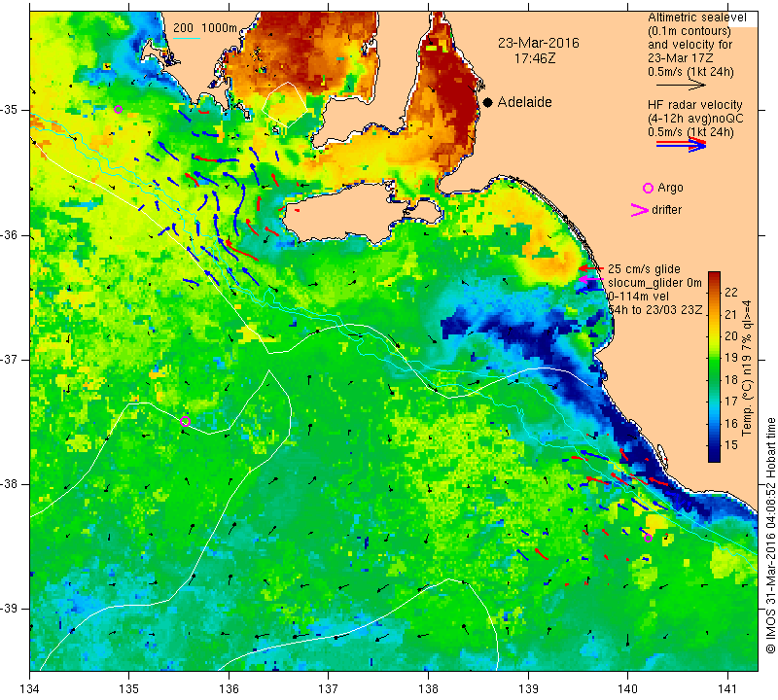
Task: Click the 'Argo' legend label
Action: pyautogui.click(x=670, y=188)
